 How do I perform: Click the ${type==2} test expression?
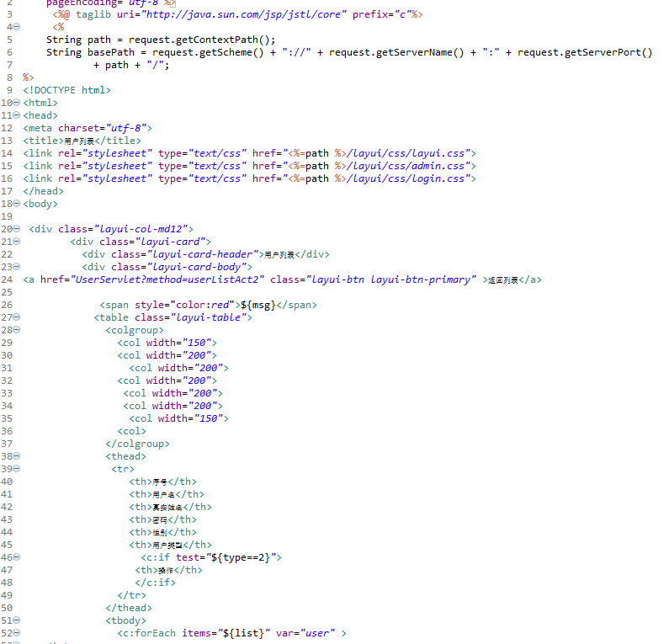click(x=241, y=557)
